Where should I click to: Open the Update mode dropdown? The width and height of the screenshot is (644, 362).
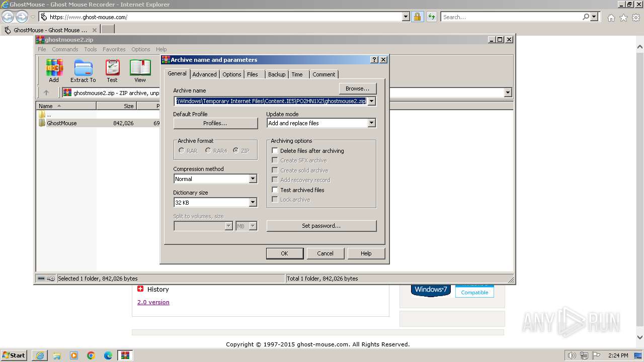tap(371, 123)
